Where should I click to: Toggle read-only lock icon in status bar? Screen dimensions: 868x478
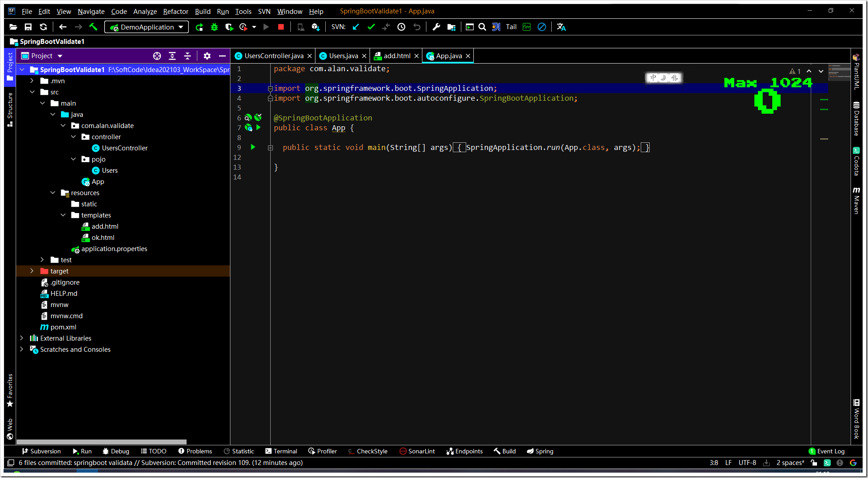(814, 463)
